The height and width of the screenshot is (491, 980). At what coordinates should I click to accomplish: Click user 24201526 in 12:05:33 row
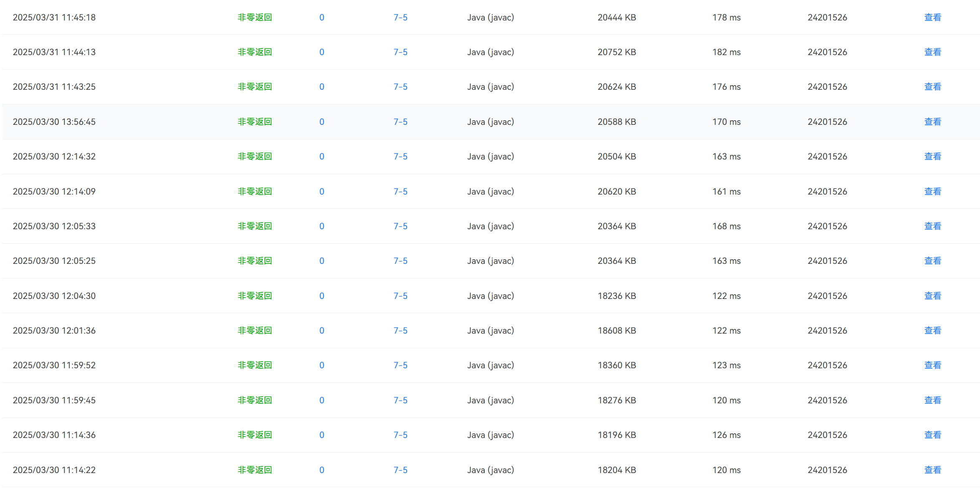coord(827,226)
